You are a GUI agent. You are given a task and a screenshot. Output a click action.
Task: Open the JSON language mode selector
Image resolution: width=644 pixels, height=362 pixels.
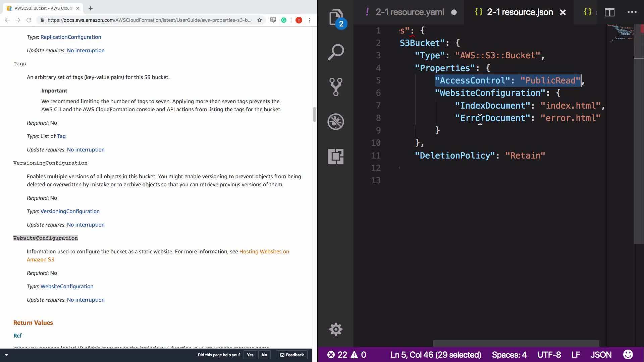(601, 355)
